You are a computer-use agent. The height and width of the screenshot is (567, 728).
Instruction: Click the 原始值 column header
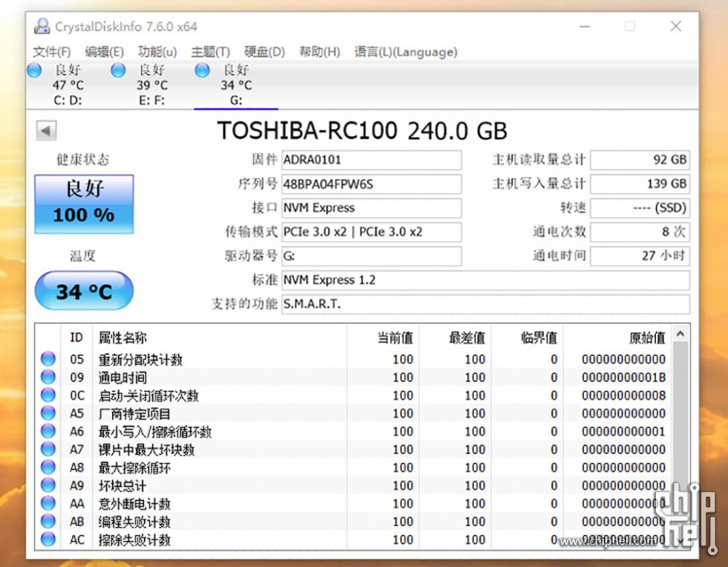click(x=617, y=337)
